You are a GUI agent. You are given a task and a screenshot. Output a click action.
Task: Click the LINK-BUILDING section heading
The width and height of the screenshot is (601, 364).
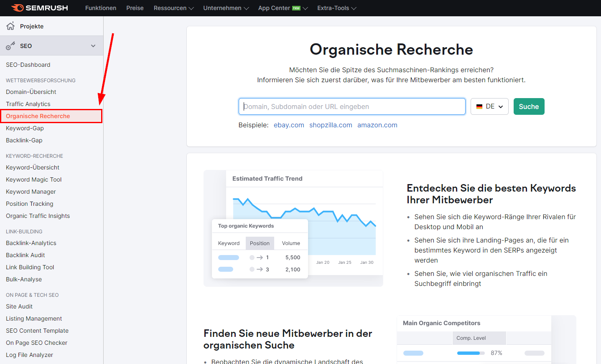click(24, 231)
